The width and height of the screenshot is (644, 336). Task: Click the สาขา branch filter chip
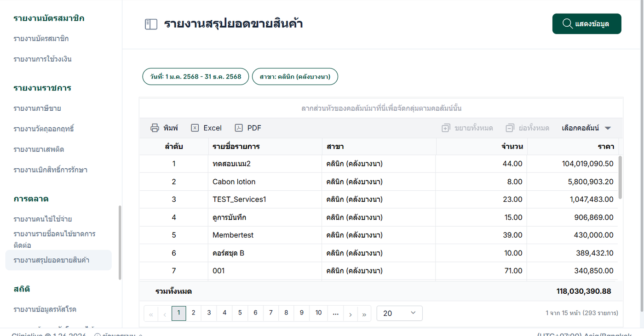click(x=295, y=77)
